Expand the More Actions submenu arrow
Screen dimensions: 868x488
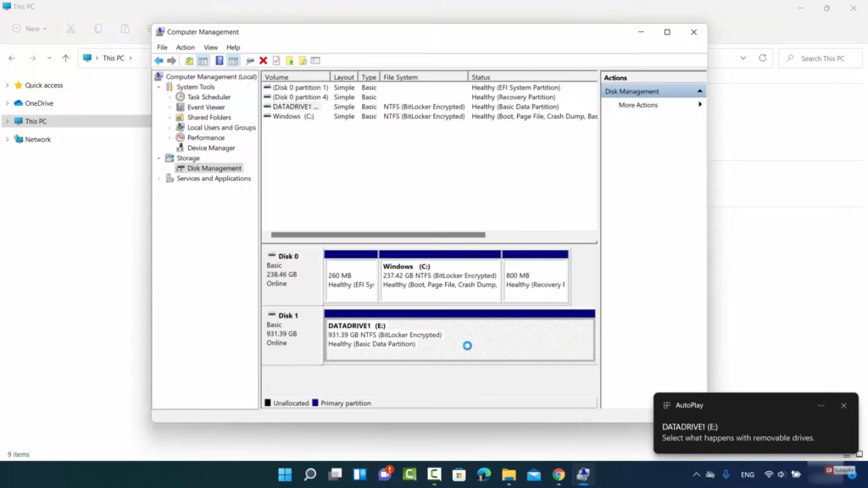(x=699, y=105)
